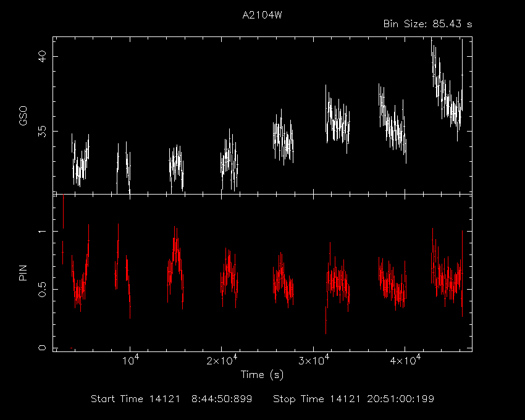Click the time axis tick label 3×10^4
525x420 pixels.
[314, 360]
